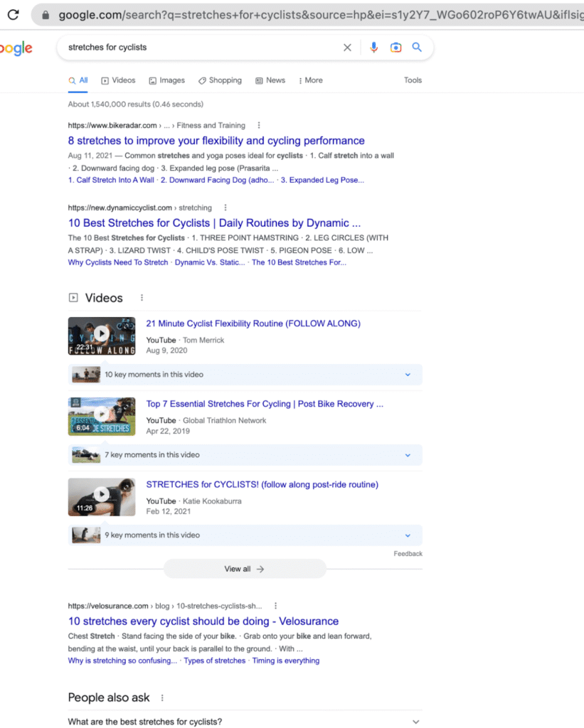The height and width of the screenshot is (728, 584).
Task: Switch to the Shopping tab
Action: tap(220, 80)
